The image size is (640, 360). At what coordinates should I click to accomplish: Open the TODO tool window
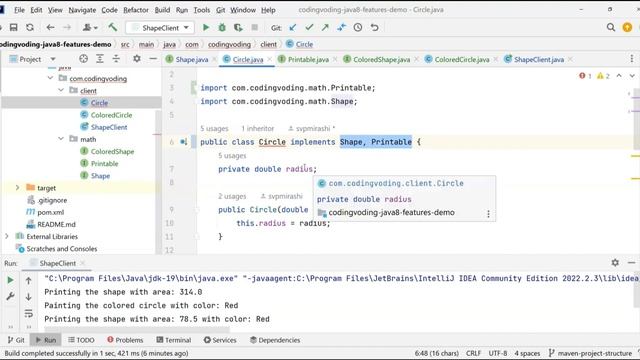(81, 340)
